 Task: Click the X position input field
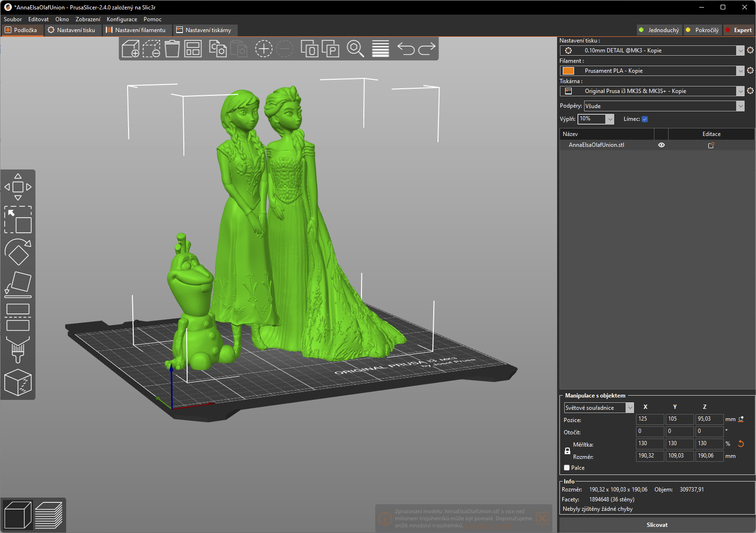[650, 419]
